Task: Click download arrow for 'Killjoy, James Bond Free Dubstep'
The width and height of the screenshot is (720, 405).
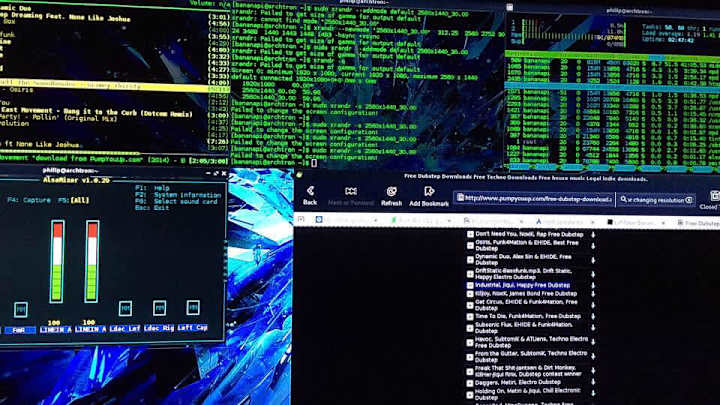Action: 593,294
